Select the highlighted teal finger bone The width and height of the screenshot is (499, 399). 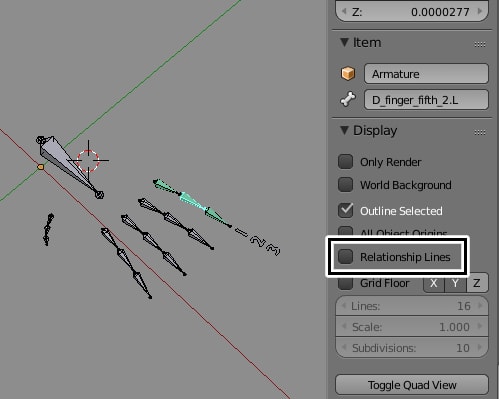coord(193,203)
